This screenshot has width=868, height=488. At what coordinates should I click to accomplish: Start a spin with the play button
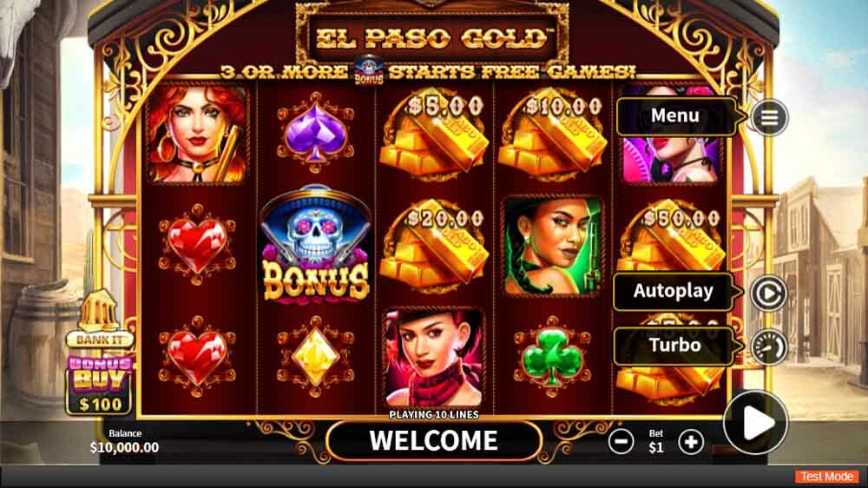756,423
